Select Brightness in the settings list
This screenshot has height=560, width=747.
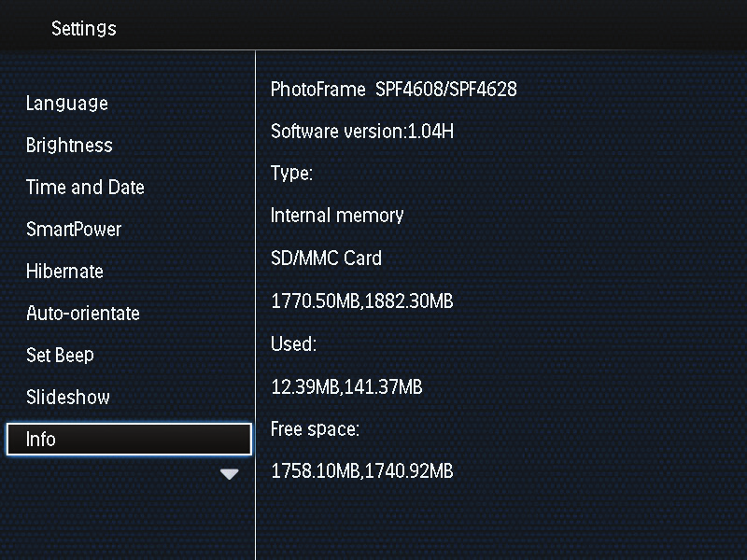tap(69, 146)
